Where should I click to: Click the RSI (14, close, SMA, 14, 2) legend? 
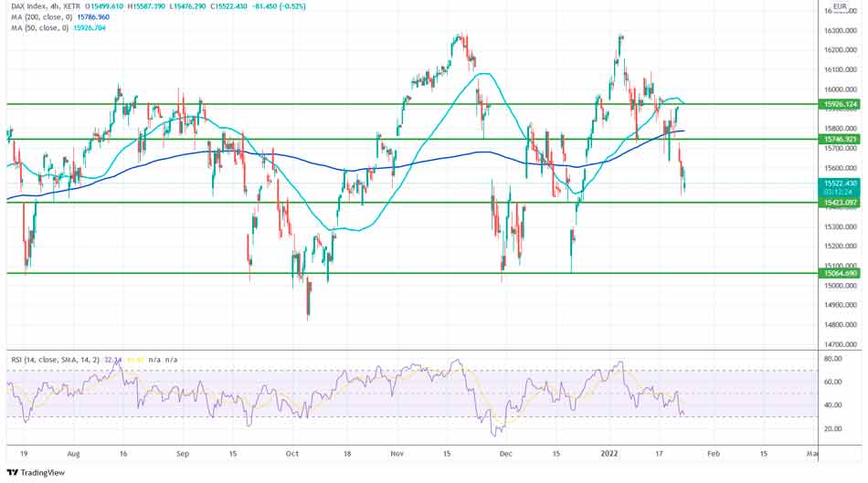(x=56, y=360)
